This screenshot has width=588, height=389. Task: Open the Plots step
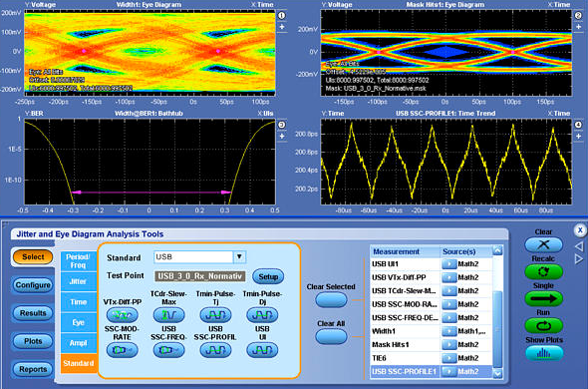click(x=33, y=341)
